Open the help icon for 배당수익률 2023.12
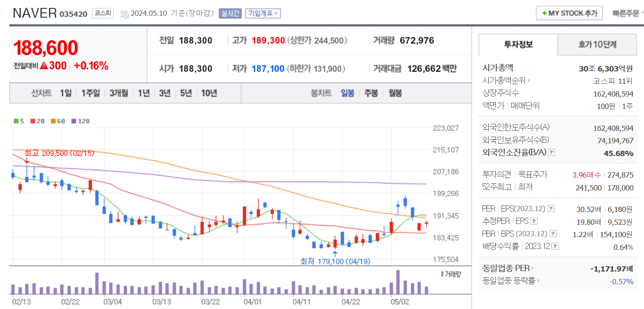Viewport: 644px width, 309px height. click(556, 246)
